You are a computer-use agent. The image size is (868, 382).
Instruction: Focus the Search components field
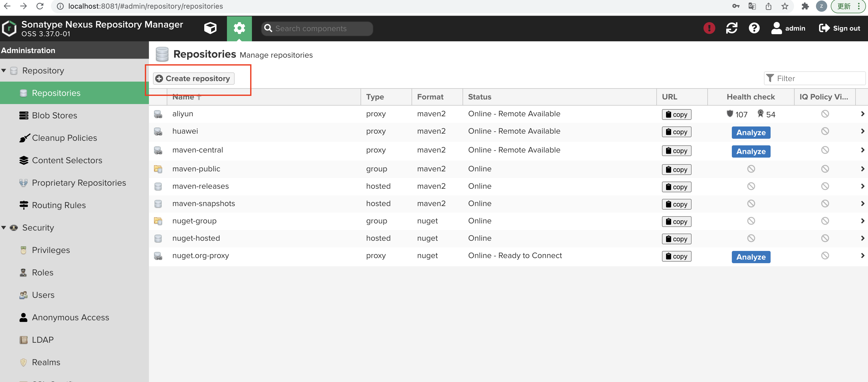[317, 28]
